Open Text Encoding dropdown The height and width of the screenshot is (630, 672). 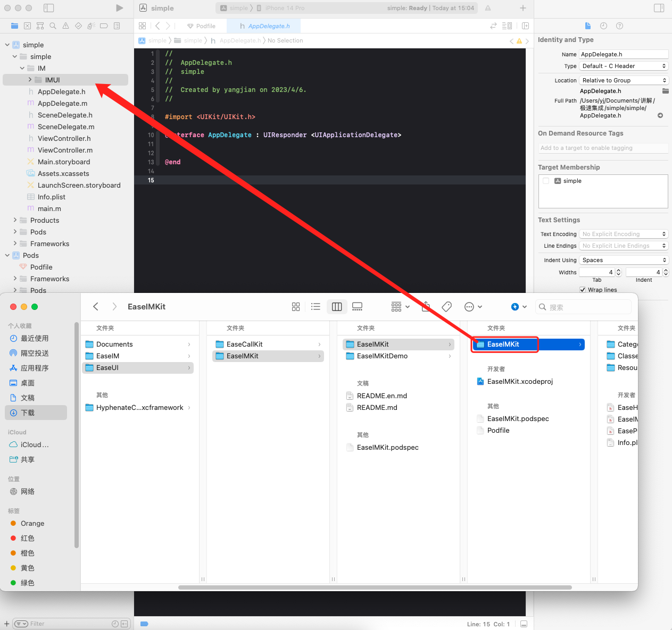pyautogui.click(x=624, y=234)
